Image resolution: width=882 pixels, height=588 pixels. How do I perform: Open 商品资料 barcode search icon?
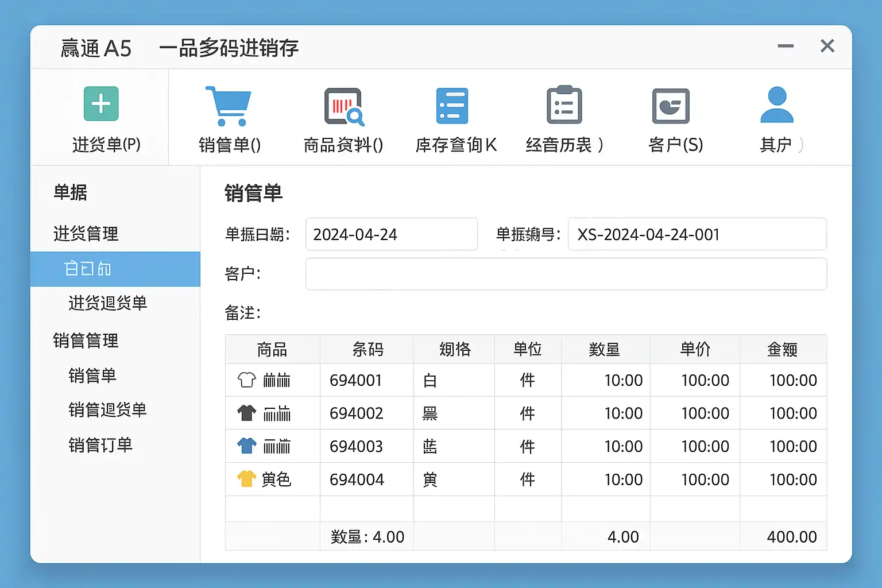click(x=343, y=106)
